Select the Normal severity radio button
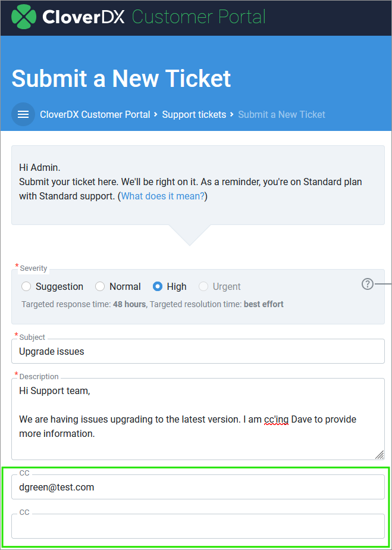Viewport: 392px width, 550px height. 100,286
